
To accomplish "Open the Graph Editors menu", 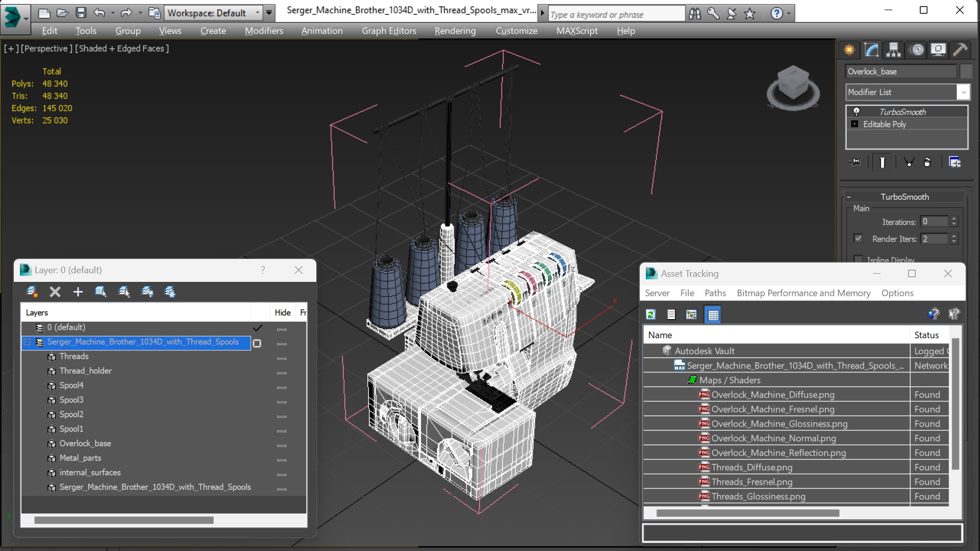I will (389, 31).
